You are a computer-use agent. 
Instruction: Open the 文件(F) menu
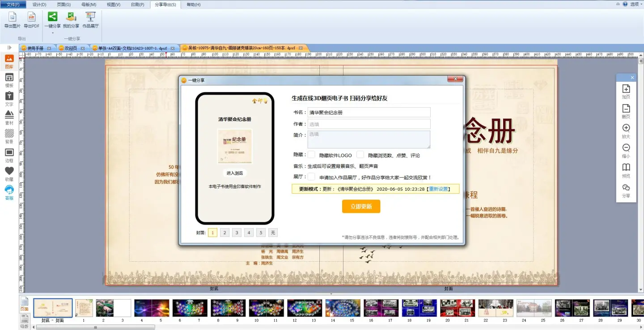coord(13,4)
